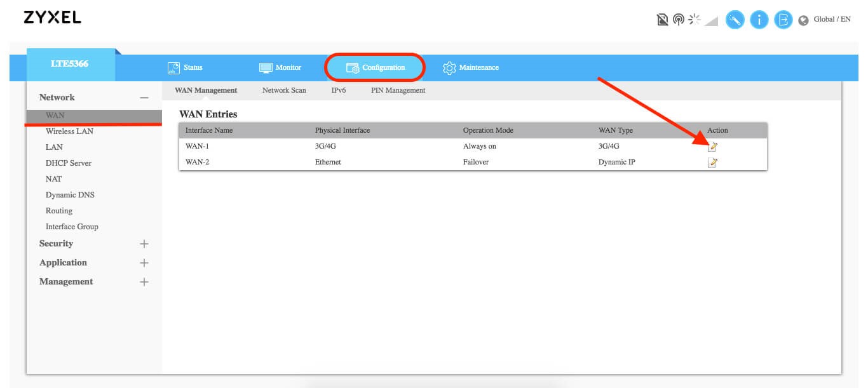Viewport: 868px width, 388px height.
Task: Switch to the IPv6 tab
Action: point(339,90)
